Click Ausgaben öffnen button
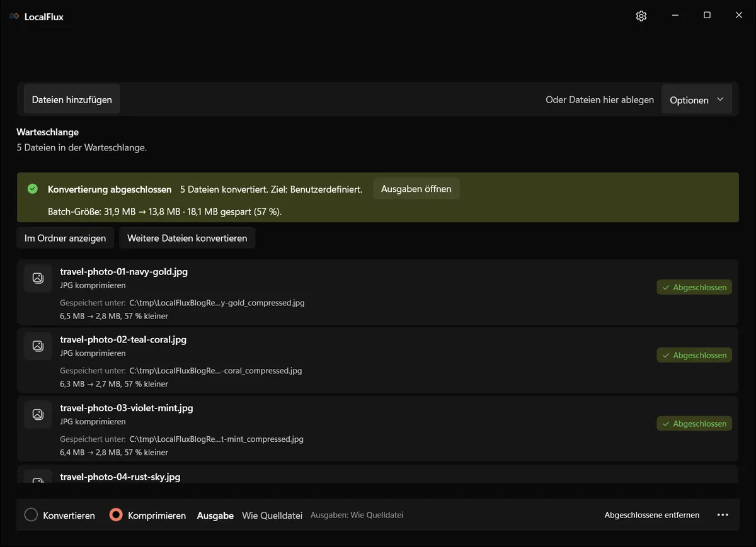The height and width of the screenshot is (547, 756). [x=416, y=189]
